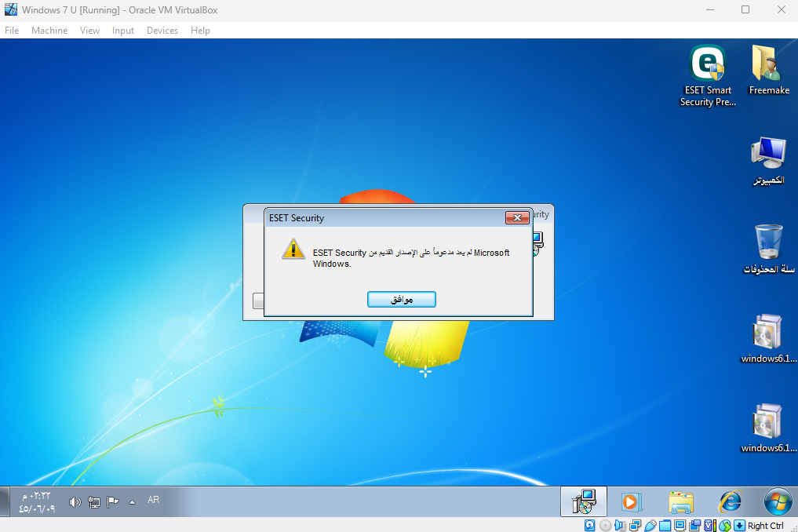Open the View menu
The width and height of the screenshot is (798, 532).
click(89, 31)
